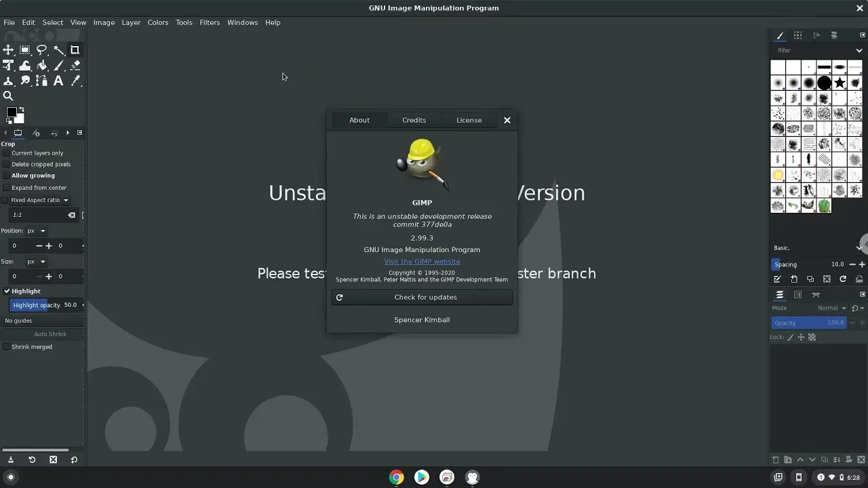Select the Eraser tool
This screenshot has width=868, height=488.
[x=75, y=65]
